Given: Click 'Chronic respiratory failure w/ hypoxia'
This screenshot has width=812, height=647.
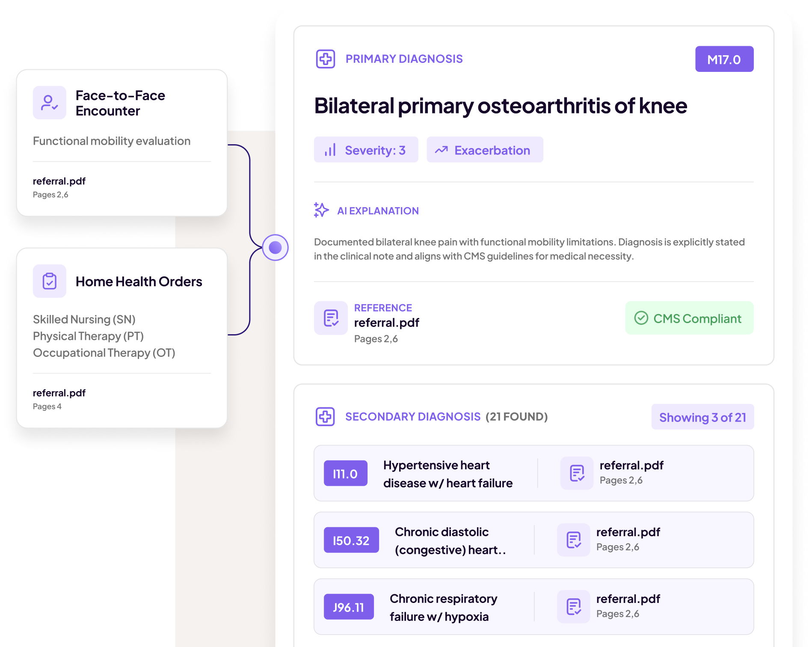Looking at the screenshot, I should coord(443,608).
